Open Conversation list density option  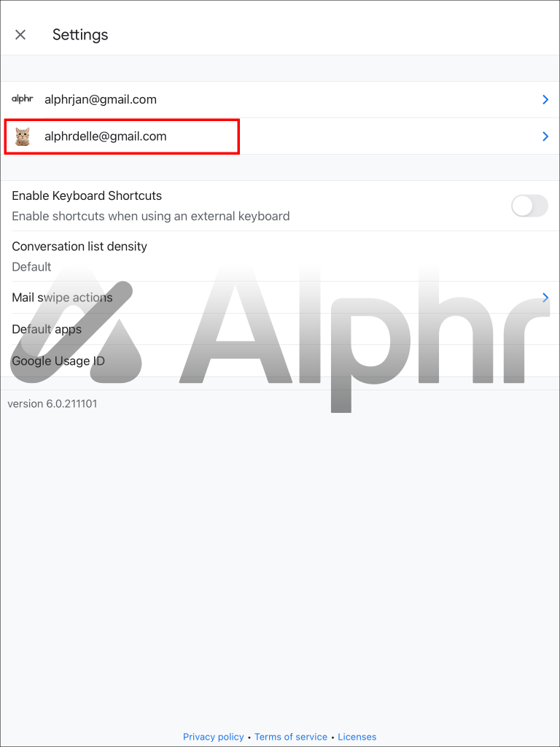280,256
